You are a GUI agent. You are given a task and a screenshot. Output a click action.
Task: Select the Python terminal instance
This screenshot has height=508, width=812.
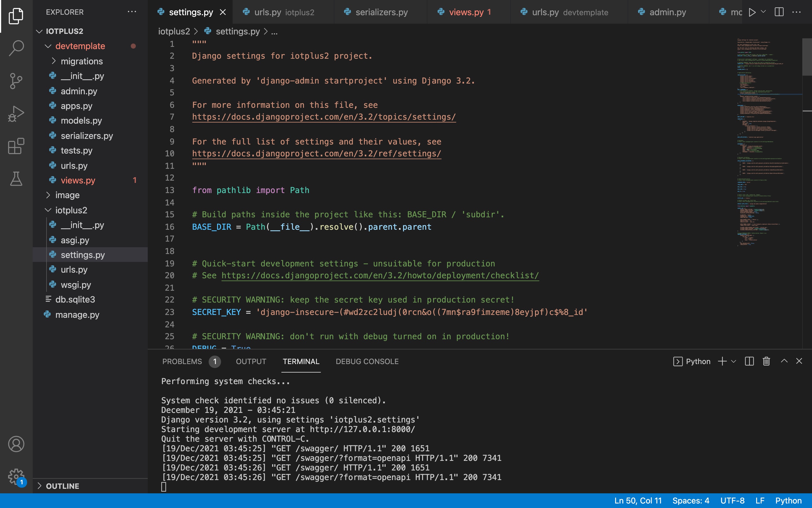(692, 362)
